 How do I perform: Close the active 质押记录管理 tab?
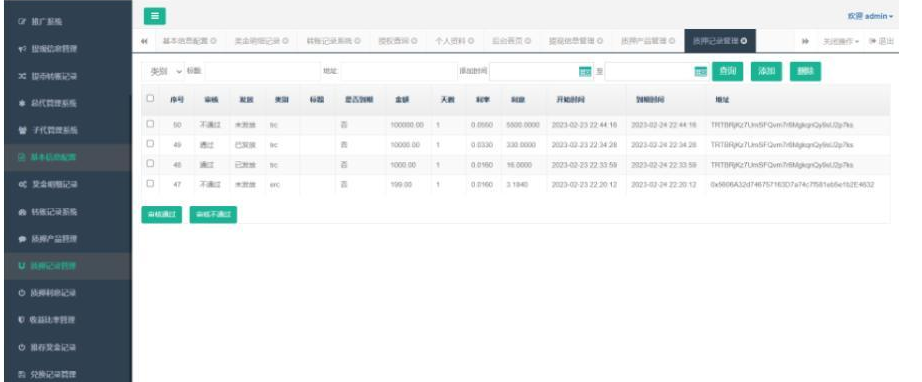[x=744, y=41]
